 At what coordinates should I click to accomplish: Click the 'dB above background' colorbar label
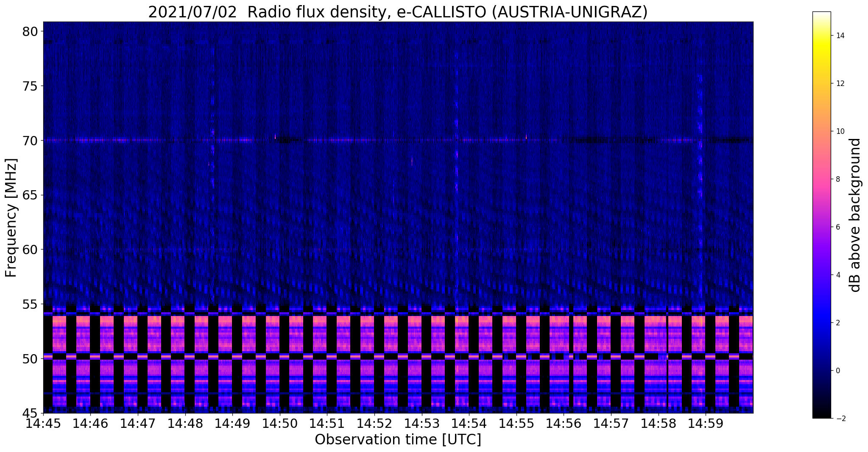(855, 215)
